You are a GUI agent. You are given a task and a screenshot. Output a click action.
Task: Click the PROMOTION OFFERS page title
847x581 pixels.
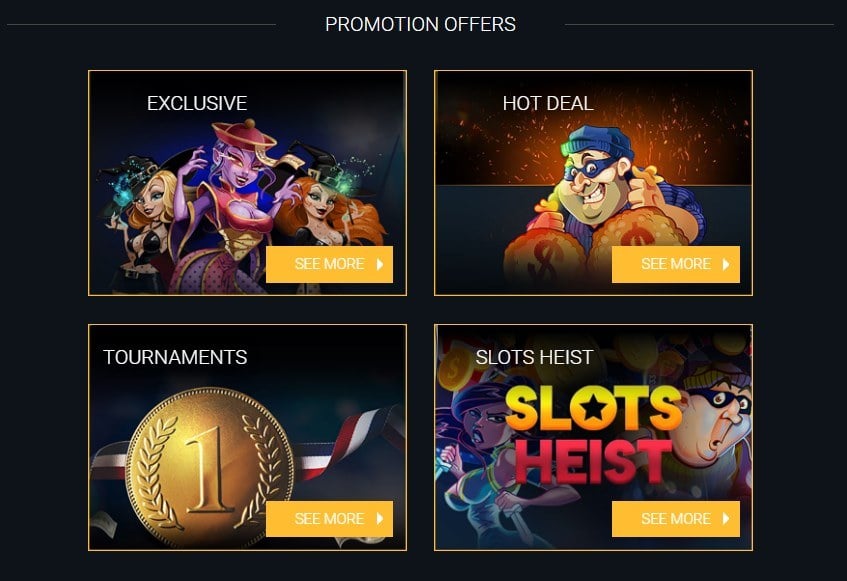tap(418, 24)
